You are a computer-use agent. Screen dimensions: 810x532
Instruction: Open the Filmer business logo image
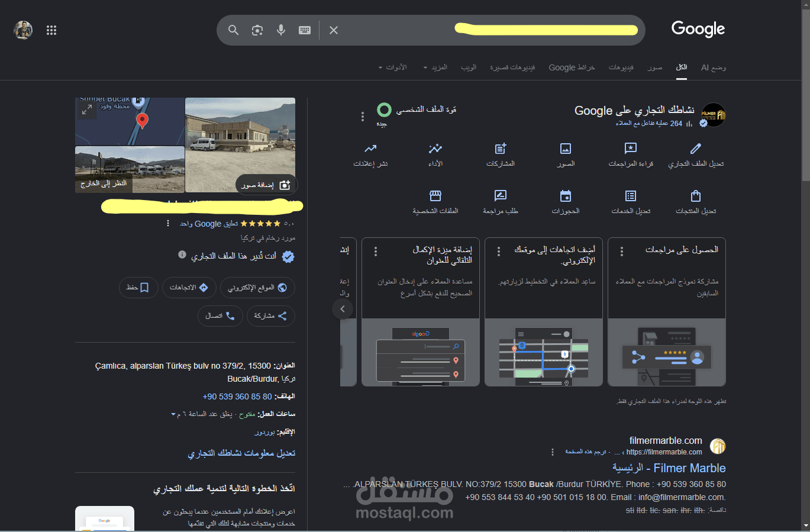point(713,115)
